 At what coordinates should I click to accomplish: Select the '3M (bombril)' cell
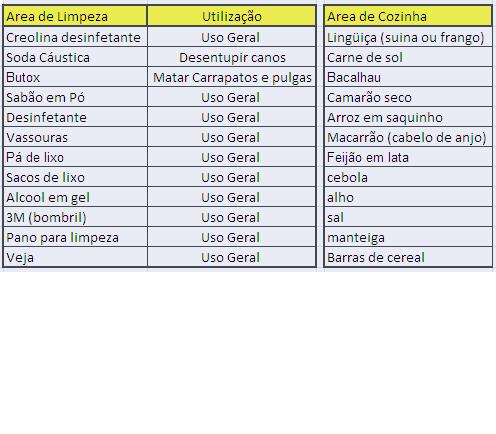pyautogui.click(x=75, y=217)
